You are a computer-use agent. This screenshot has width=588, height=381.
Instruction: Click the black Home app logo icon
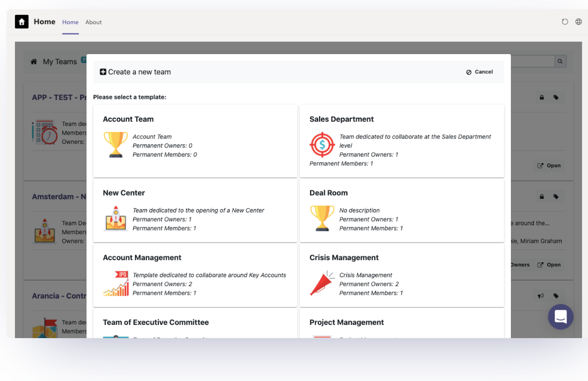(x=22, y=22)
